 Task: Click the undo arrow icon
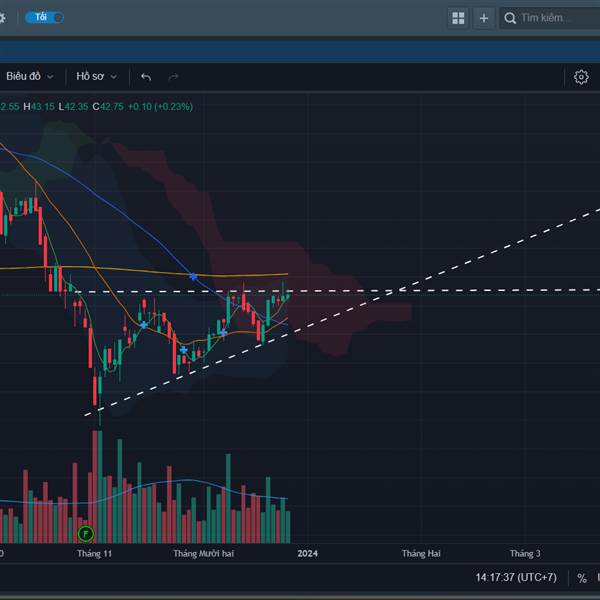(x=146, y=77)
